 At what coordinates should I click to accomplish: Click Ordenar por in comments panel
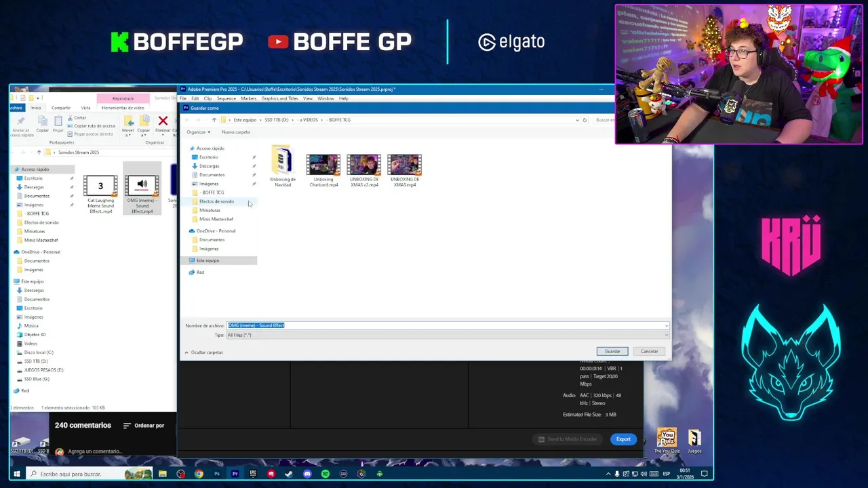144,426
